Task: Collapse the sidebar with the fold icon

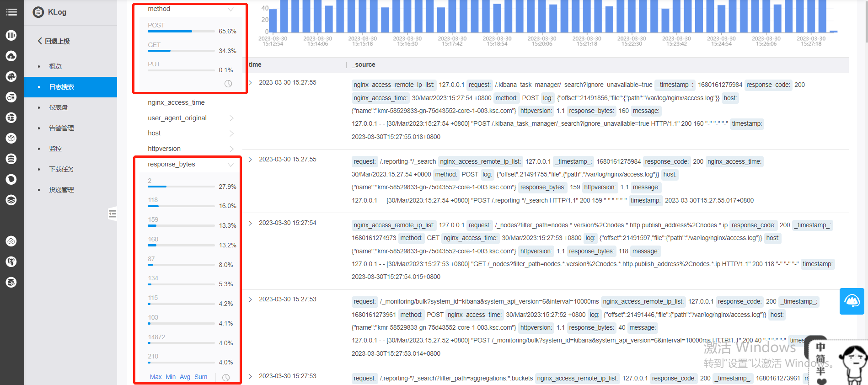Action: pos(113,214)
